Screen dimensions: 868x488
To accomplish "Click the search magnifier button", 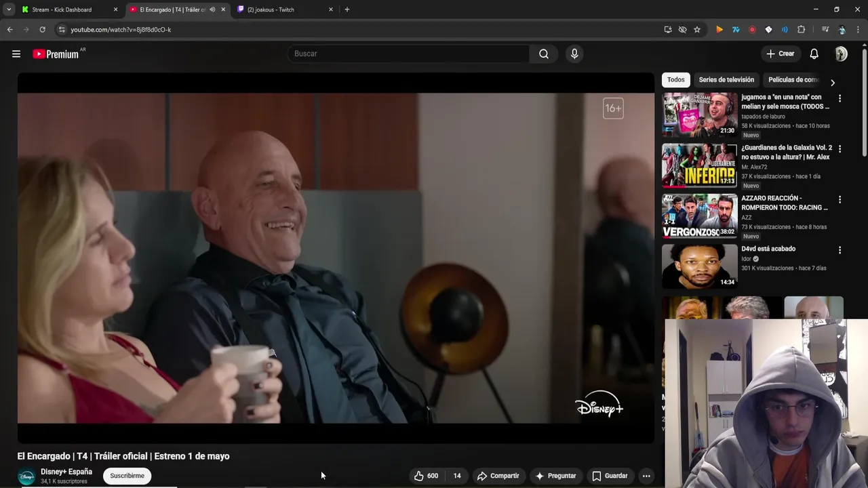I will click(x=544, y=54).
